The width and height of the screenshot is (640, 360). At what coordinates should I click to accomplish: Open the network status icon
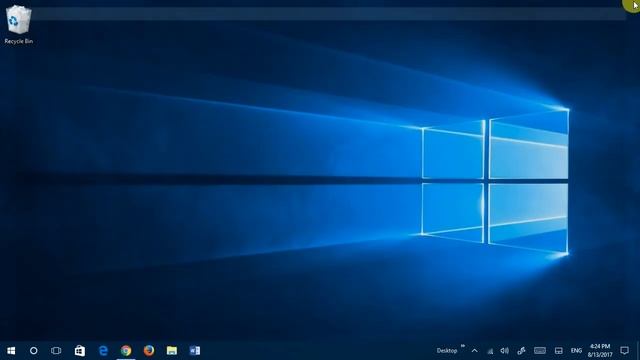[x=490, y=351]
